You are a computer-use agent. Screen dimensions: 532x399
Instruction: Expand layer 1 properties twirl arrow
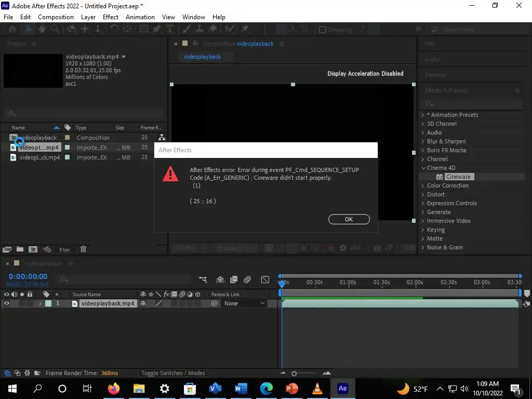(x=40, y=303)
